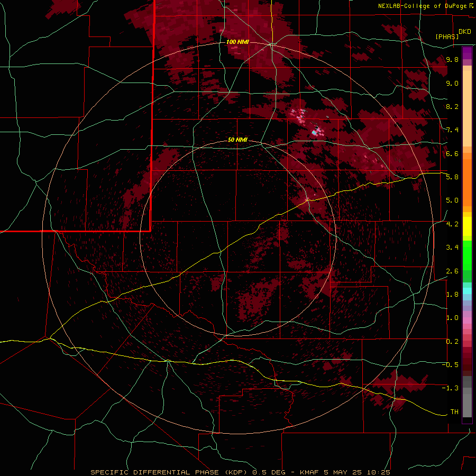The height and width of the screenshot is (476, 476).
Task: Click the 0.5 DEG elevation text in the caption
Action: click(268, 472)
